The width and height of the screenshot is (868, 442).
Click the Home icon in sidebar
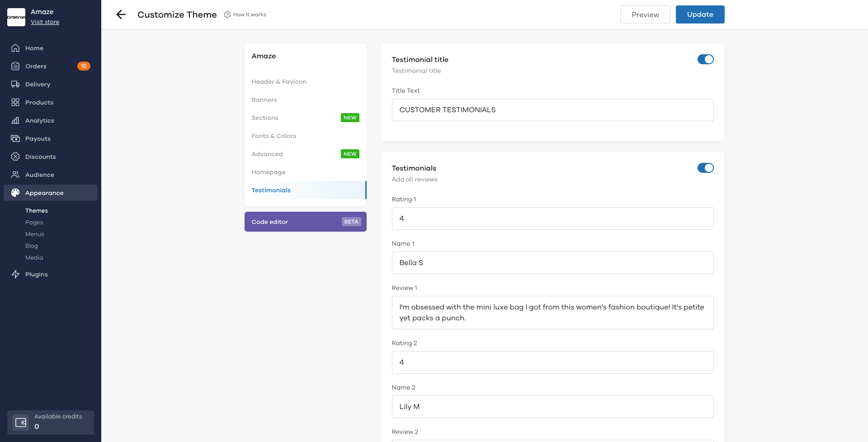15,48
